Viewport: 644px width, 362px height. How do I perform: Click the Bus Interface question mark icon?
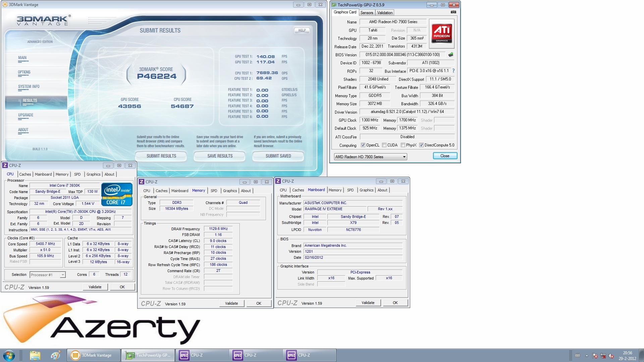tap(453, 71)
